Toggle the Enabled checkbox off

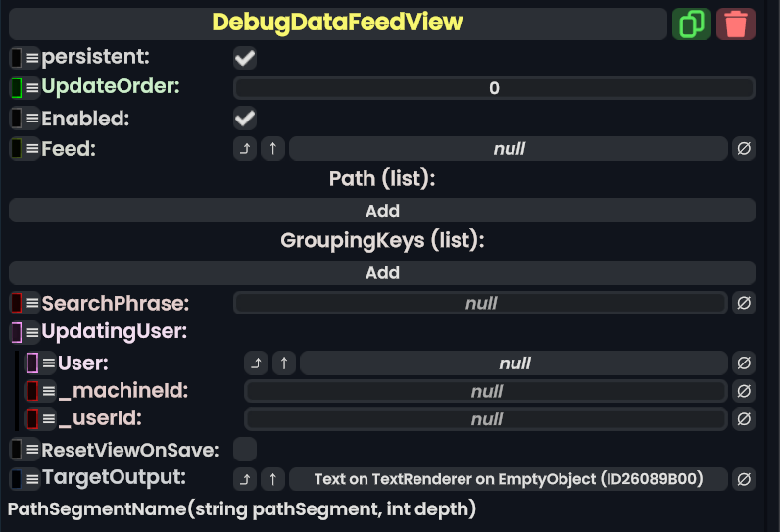point(245,120)
